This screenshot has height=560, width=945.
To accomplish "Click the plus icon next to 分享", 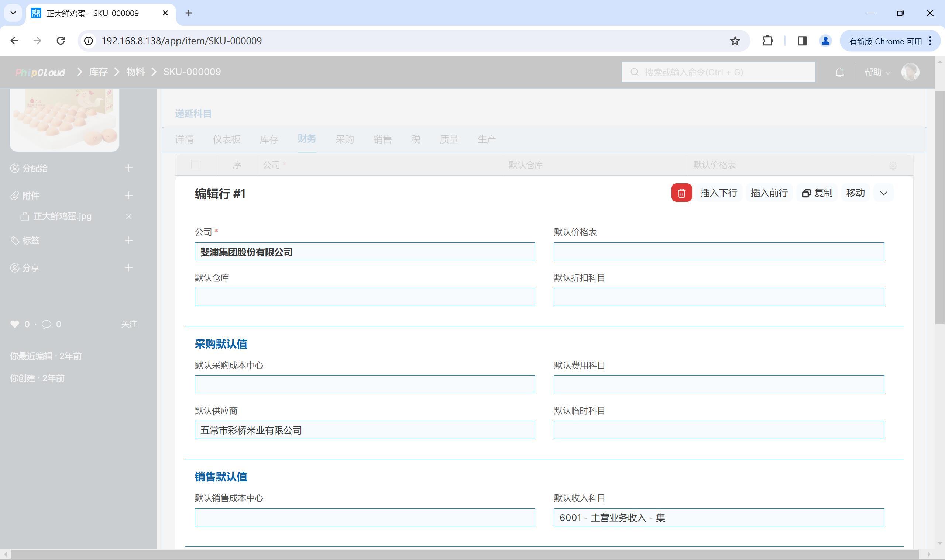I will click(x=129, y=267).
